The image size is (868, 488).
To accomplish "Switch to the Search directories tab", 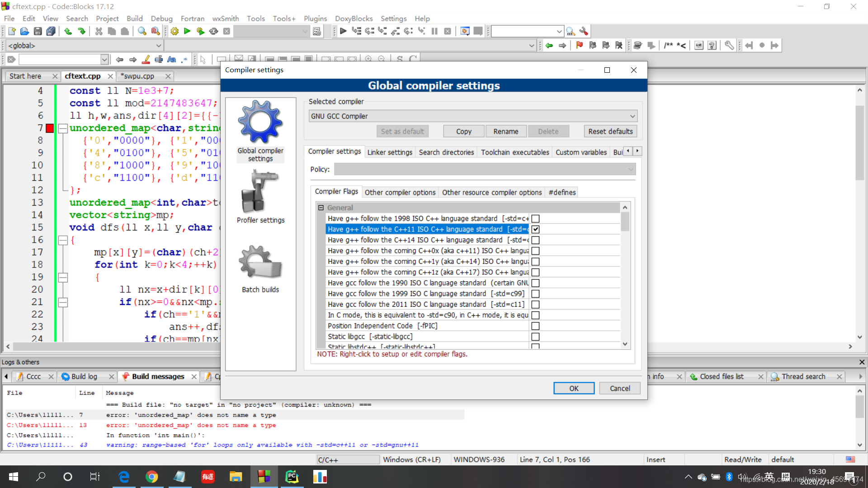I will point(446,152).
